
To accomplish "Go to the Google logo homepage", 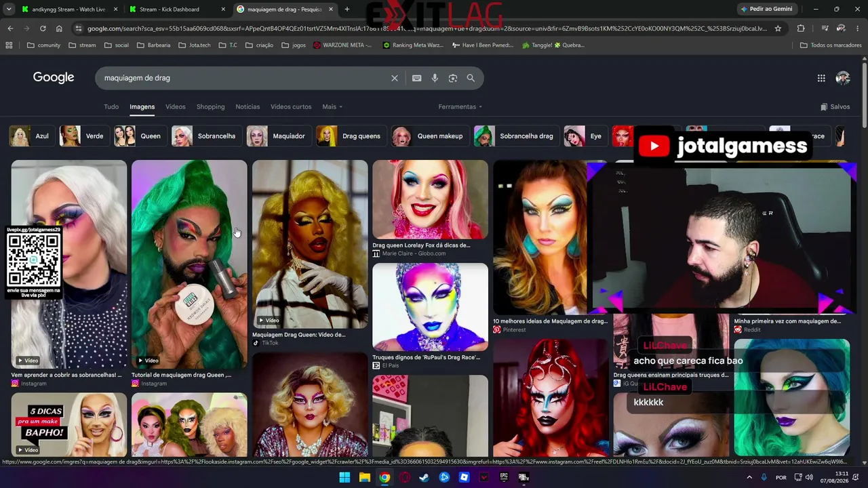I will coord(54,77).
